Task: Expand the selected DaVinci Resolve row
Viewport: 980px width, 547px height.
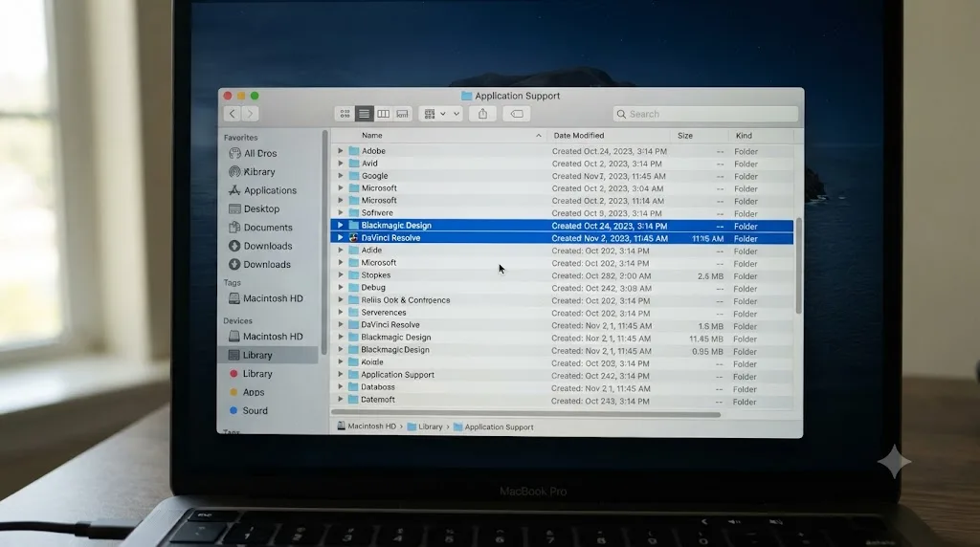Action: tap(341, 238)
